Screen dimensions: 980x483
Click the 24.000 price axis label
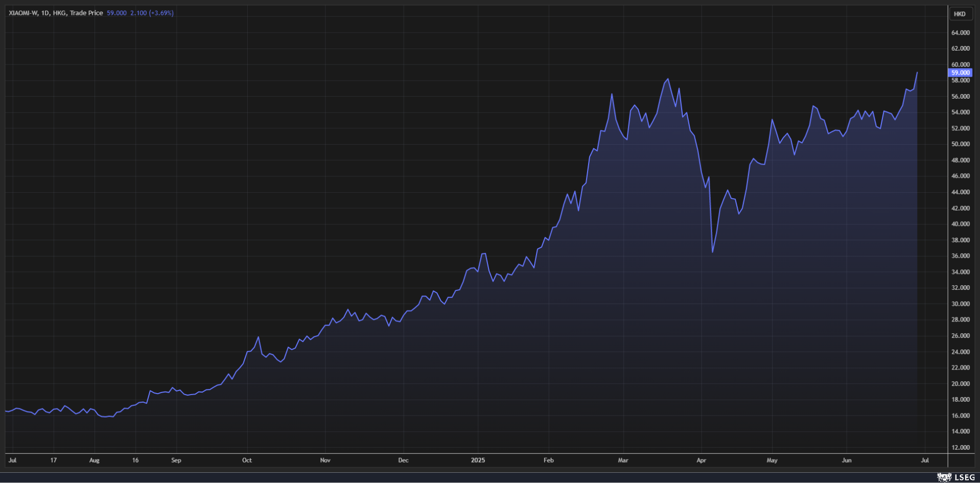point(960,352)
